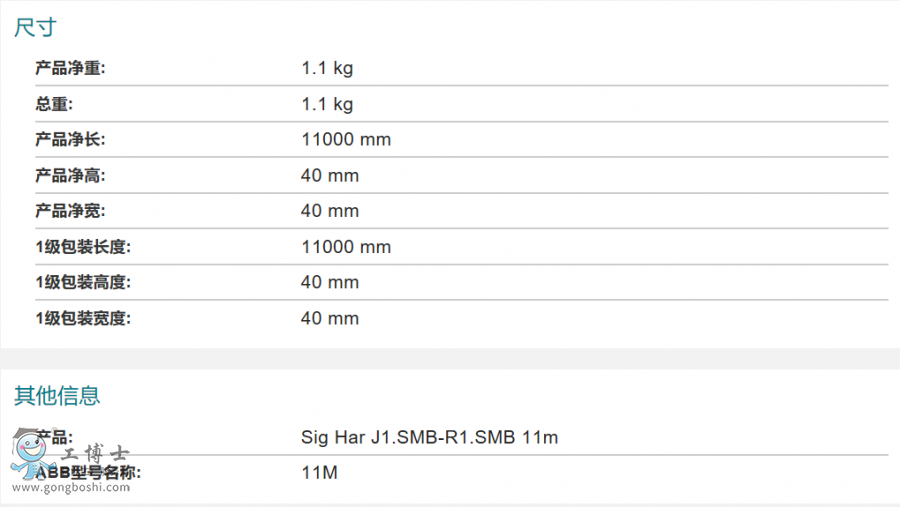This screenshot has width=900, height=507.
Task: Click the 工博士 mascot logo icon
Action: click(30, 454)
